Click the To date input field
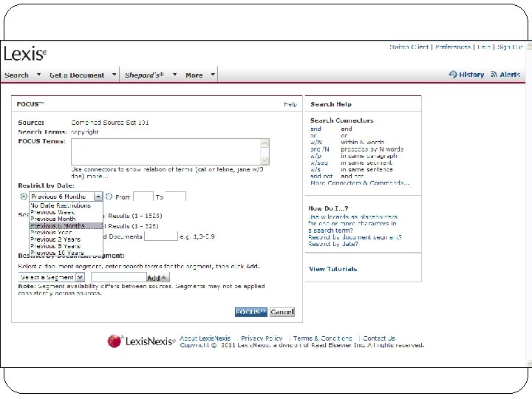The image size is (532, 399). pyautogui.click(x=176, y=197)
